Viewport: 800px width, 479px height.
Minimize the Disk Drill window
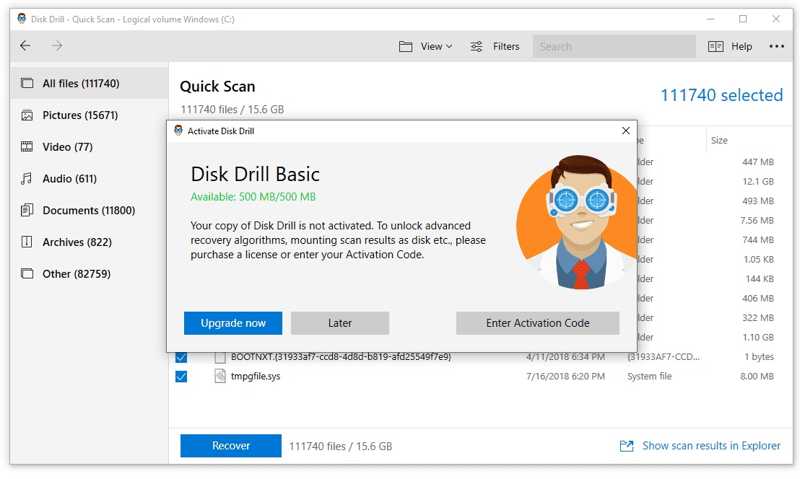coord(711,19)
